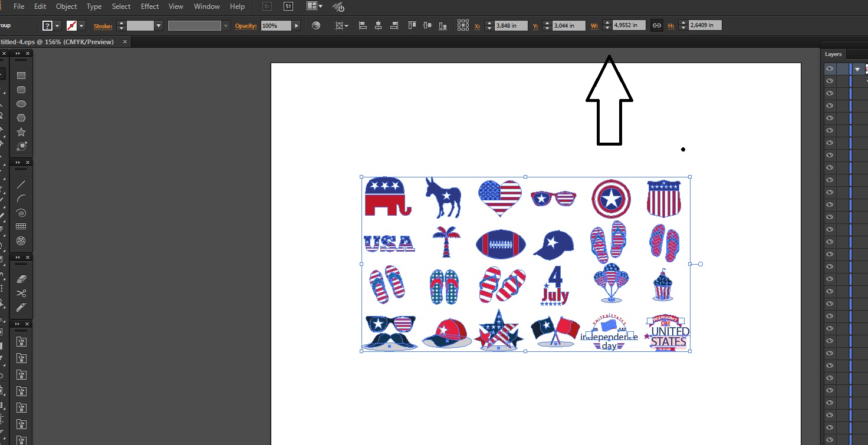The image size is (868, 445).
Task: Open the Select menu
Action: (x=121, y=6)
